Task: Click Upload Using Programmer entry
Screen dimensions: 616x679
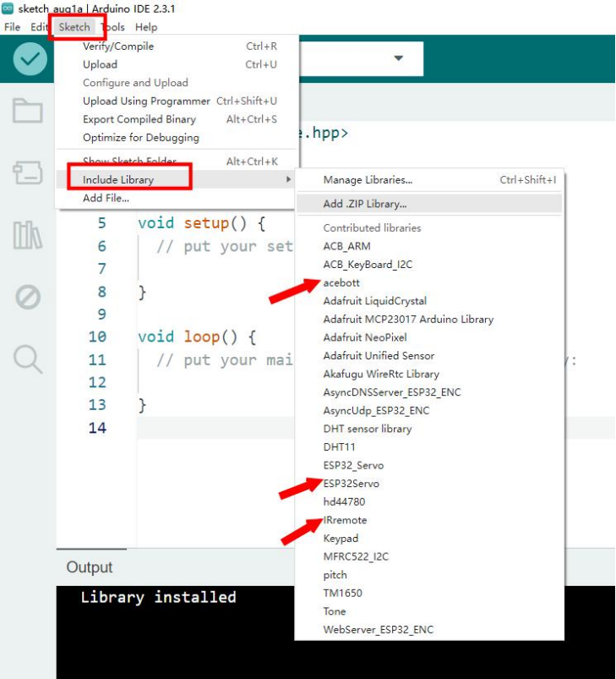Action: pyautogui.click(x=146, y=101)
